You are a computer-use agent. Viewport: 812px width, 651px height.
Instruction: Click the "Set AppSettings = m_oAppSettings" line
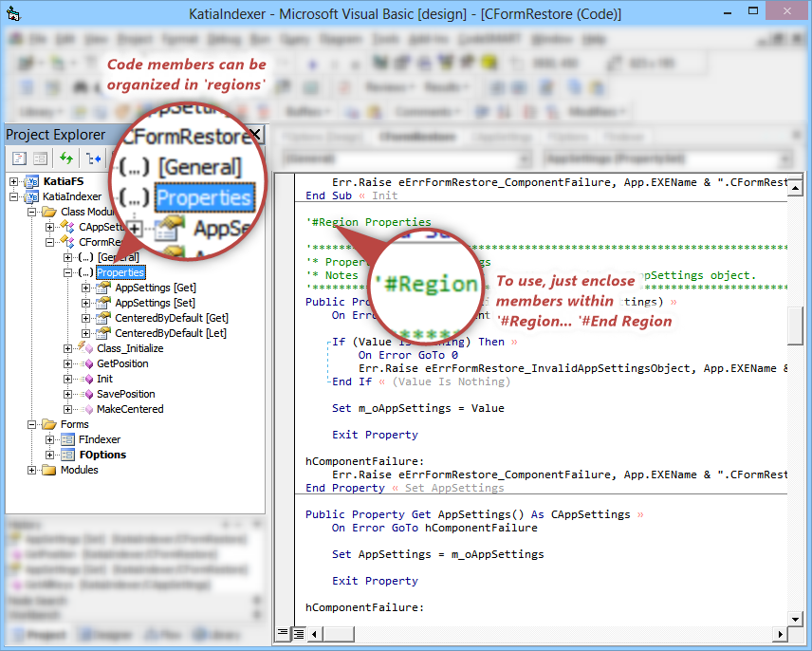tap(438, 554)
